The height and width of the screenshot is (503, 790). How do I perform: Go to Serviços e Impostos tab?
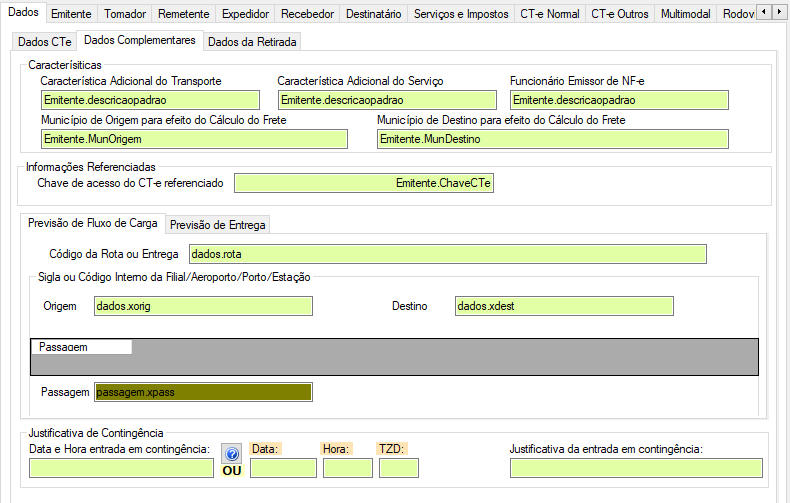click(461, 14)
